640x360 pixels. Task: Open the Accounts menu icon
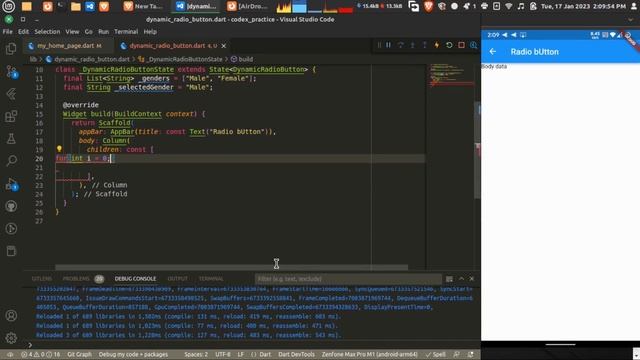pos(11,316)
